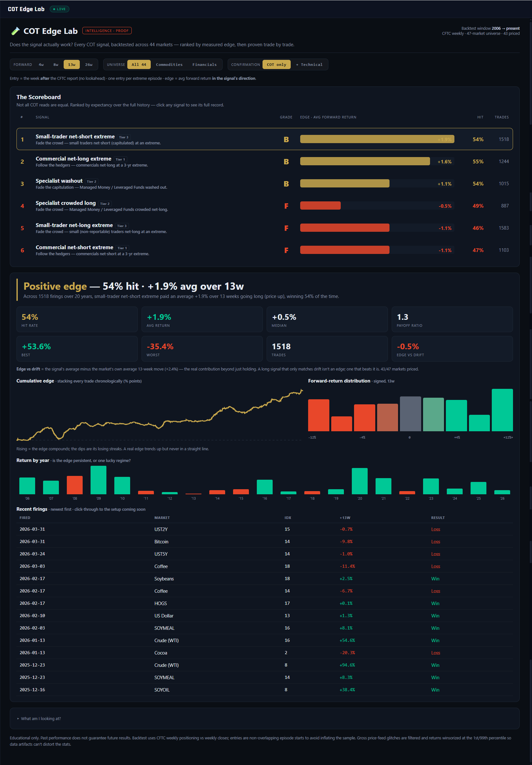Click the -12% distribution bar
Screen dimensions: 532x765
pos(319,415)
